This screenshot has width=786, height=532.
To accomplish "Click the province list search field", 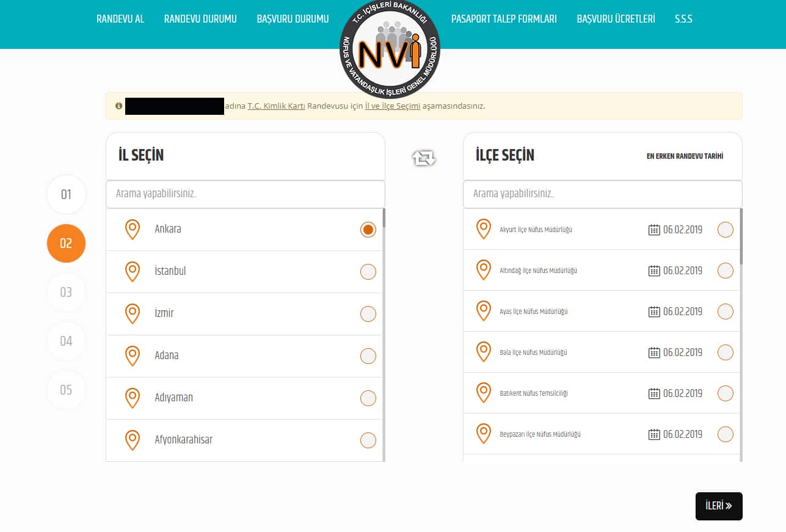I will (245, 194).
